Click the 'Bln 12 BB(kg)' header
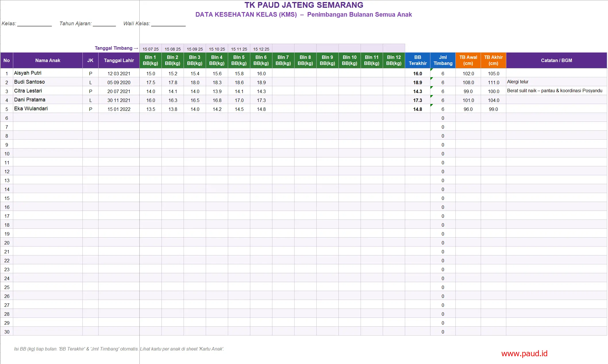This screenshot has height=364, width=608. (x=394, y=60)
